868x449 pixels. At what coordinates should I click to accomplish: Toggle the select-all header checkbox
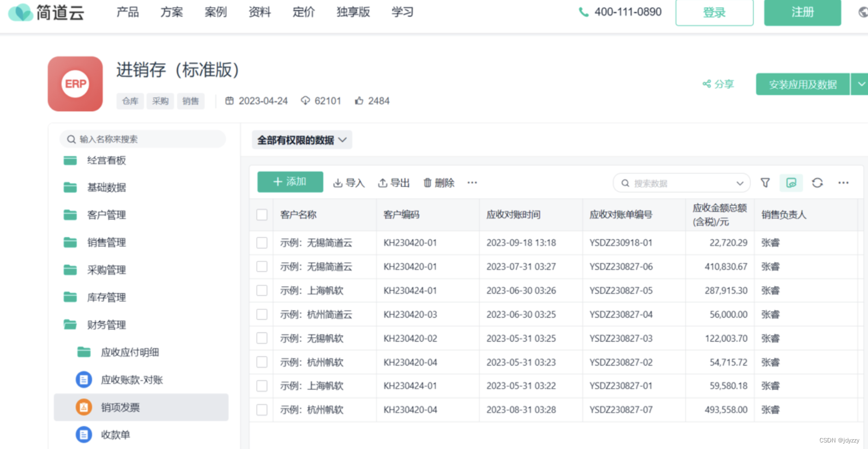[262, 215]
